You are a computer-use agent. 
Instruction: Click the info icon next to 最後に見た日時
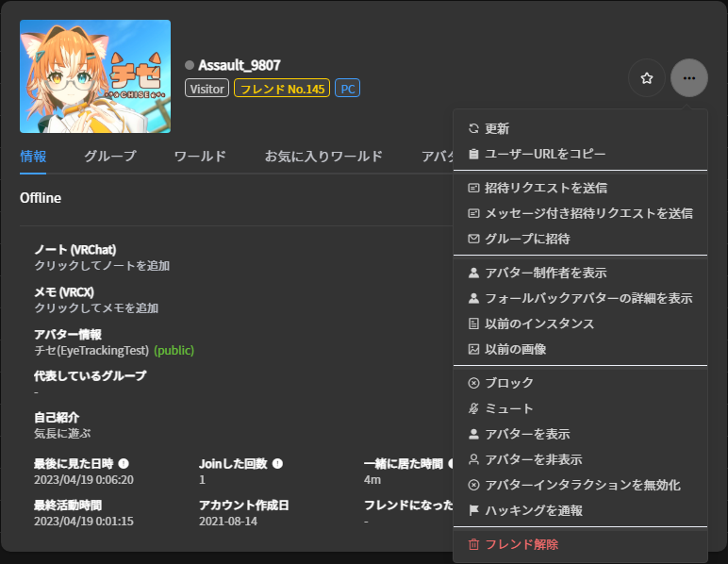coord(124,464)
